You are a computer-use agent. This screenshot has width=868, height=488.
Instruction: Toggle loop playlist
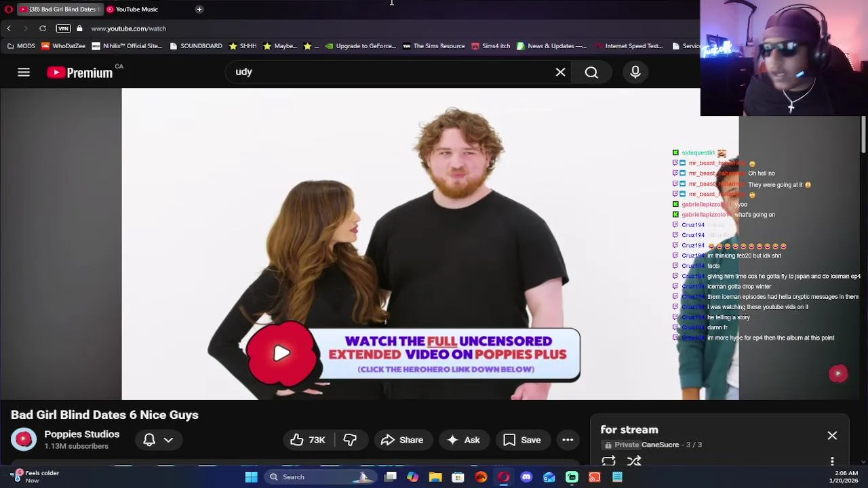coord(608,462)
